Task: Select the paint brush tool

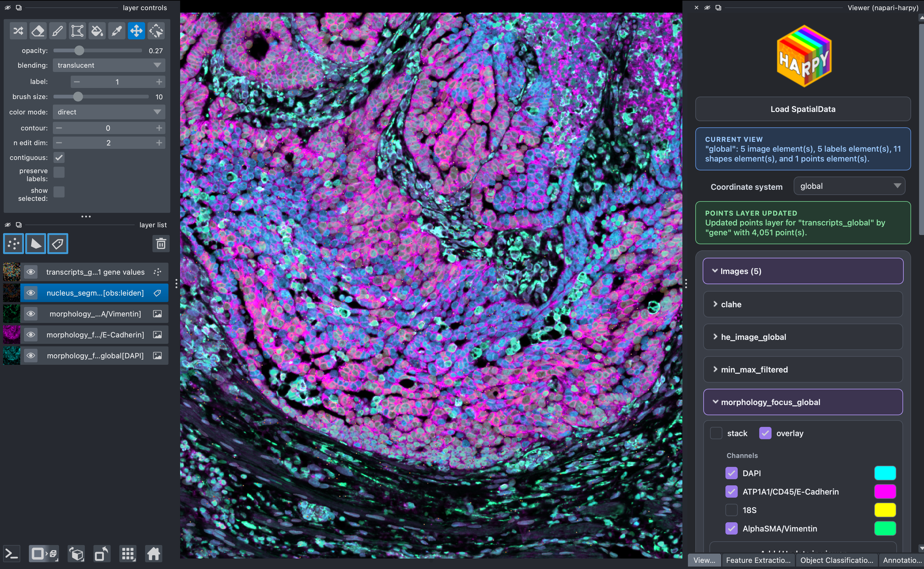Action: (x=57, y=31)
